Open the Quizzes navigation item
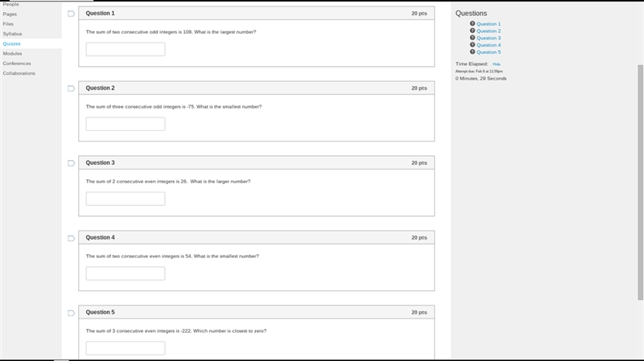The width and height of the screenshot is (644, 361). tap(11, 43)
